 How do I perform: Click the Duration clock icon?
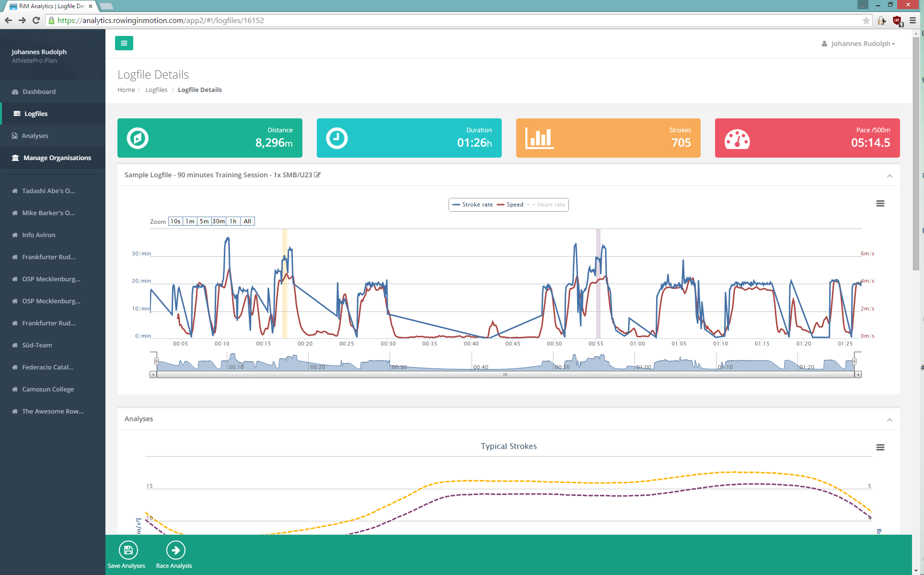pyautogui.click(x=337, y=138)
